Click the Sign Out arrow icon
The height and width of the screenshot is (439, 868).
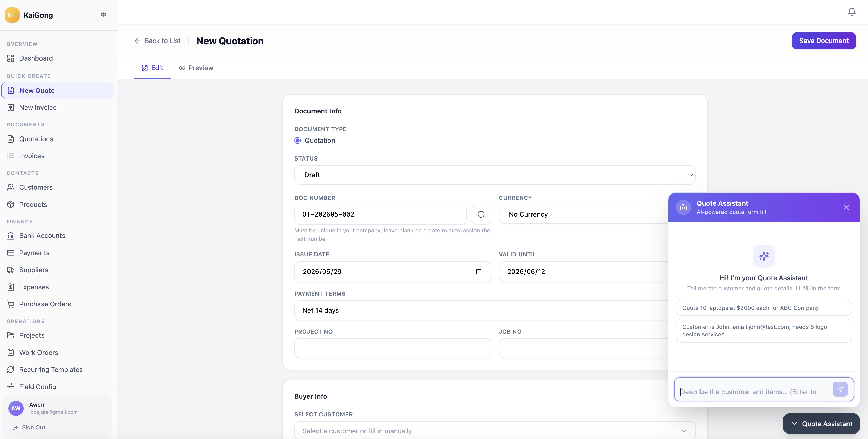pos(15,427)
